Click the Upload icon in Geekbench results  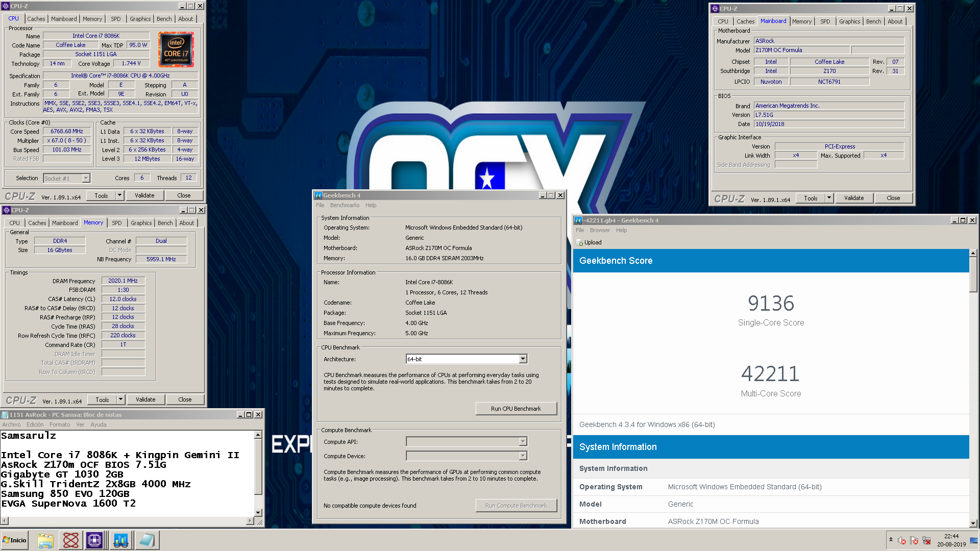(x=580, y=242)
